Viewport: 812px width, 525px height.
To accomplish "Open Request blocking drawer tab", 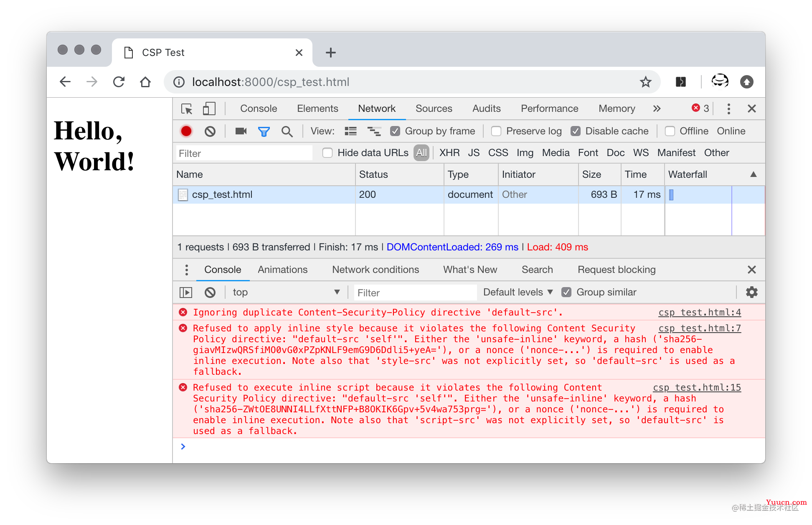I will (617, 270).
